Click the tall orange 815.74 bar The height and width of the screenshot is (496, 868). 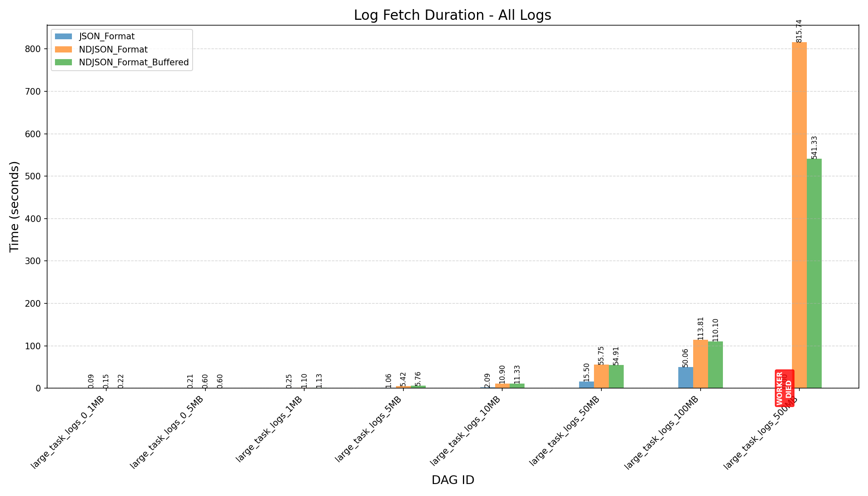point(799,215)
